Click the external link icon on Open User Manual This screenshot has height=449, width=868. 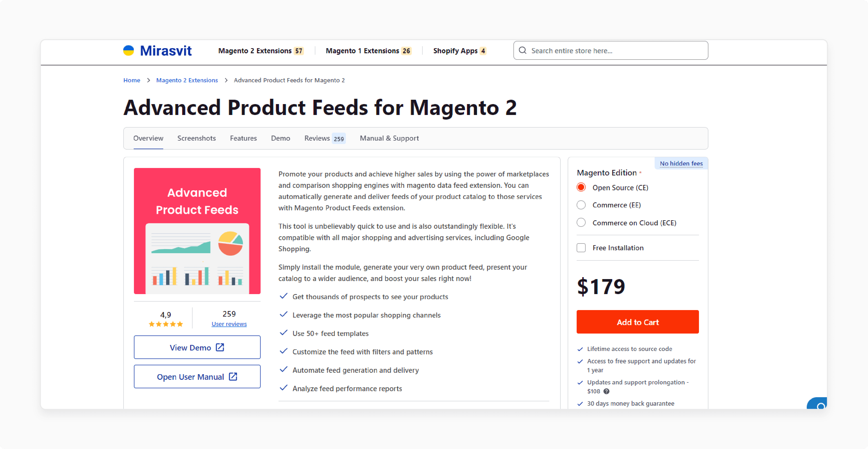233,377
